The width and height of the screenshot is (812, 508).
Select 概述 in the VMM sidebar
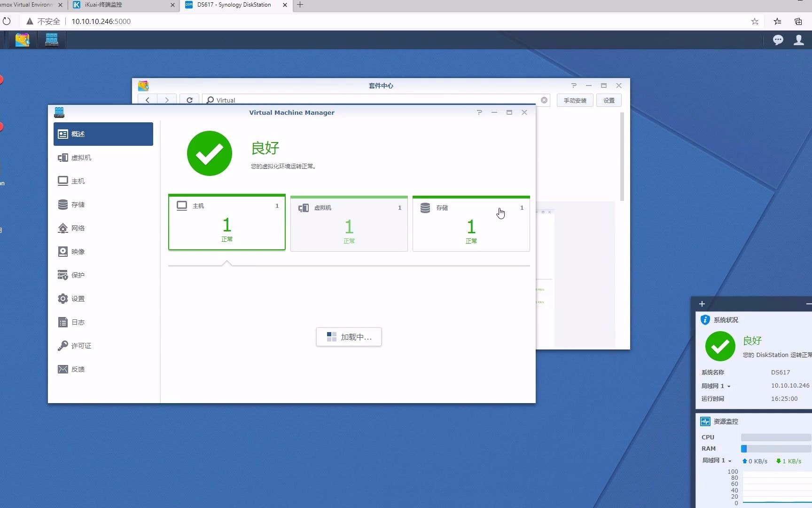click(103, 134)
